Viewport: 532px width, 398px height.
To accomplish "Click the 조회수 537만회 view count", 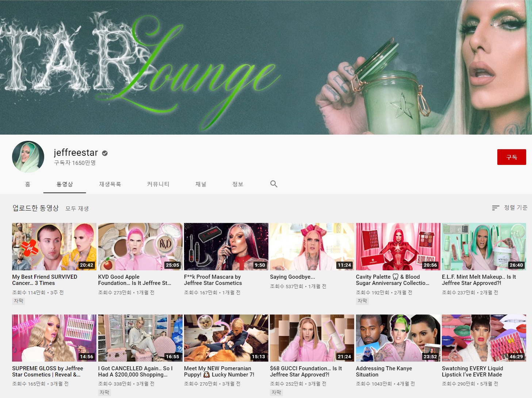I will pos(287,286).
